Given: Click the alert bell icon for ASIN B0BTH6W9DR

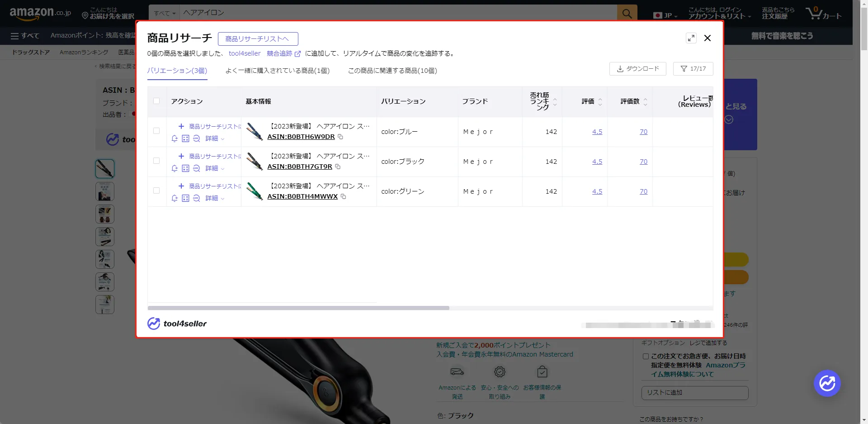Looking at the screenshot, I should (x=175, y=138).
